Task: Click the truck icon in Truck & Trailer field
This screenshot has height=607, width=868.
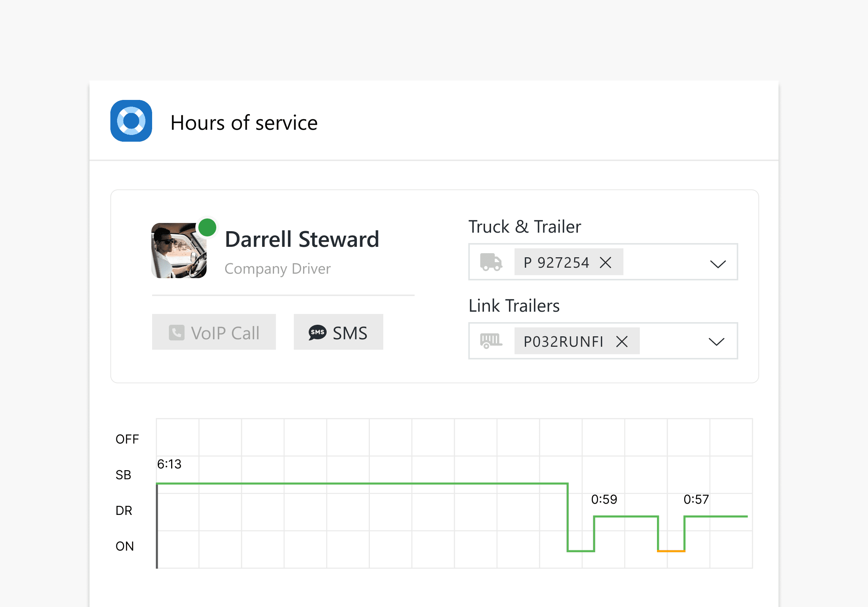Action: [491, 262]
